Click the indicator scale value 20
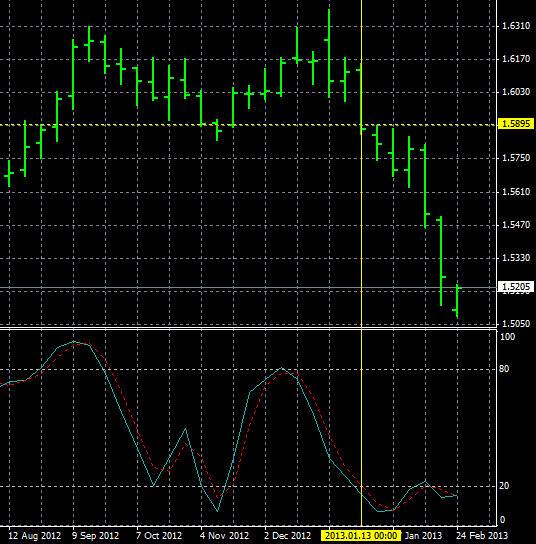The height and width of the screenshot is (544, 536). (504, 486)
